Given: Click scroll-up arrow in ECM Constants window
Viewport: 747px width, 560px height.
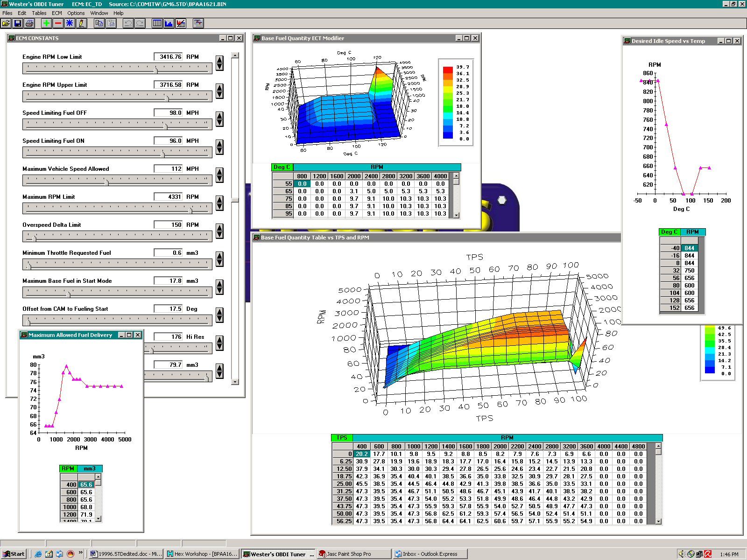Looking at the screenshot, I should [x=235, y=56].
